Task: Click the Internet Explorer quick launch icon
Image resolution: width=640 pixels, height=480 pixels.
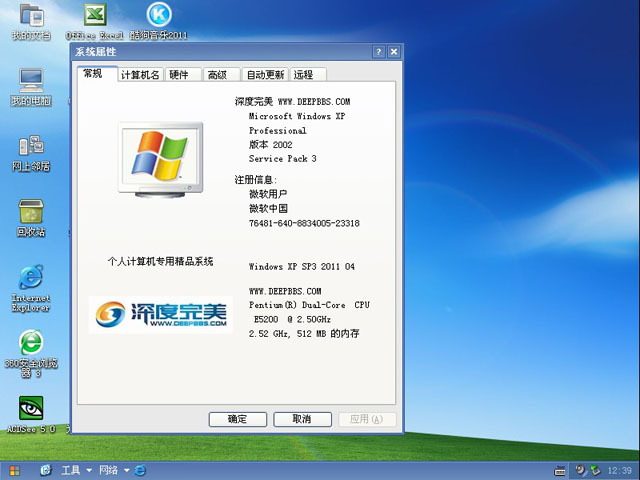Action: pos(141,470)
